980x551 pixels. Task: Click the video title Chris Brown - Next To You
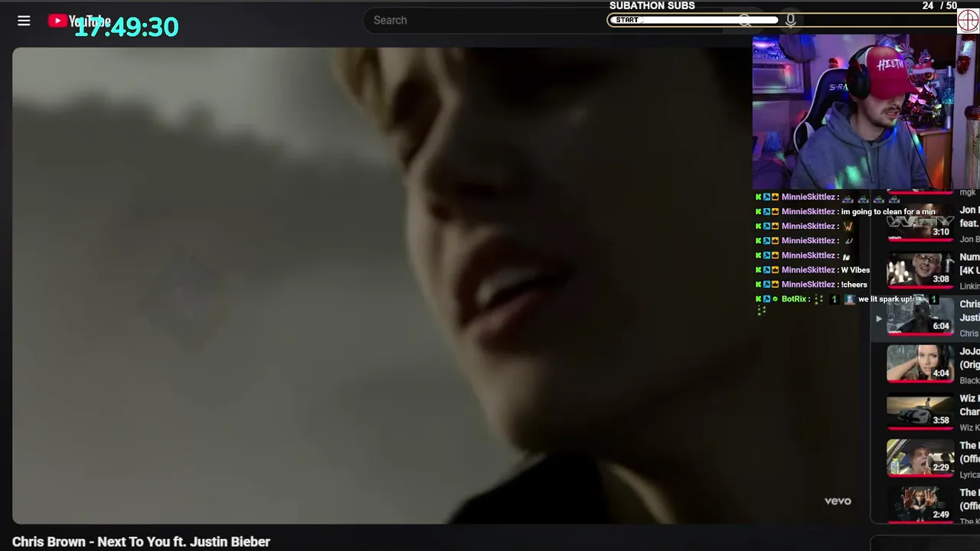[141, 542]
